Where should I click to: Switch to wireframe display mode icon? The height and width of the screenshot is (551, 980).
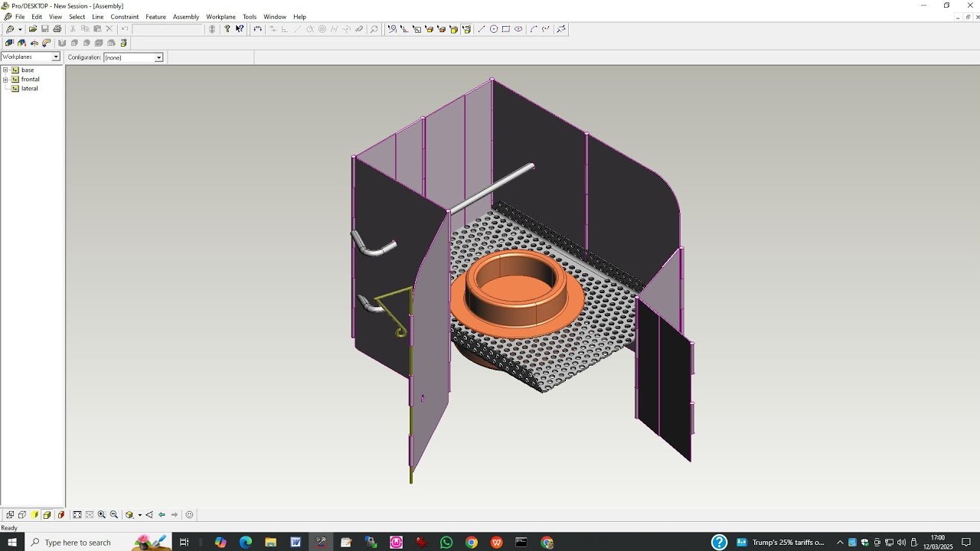point(10,515)
